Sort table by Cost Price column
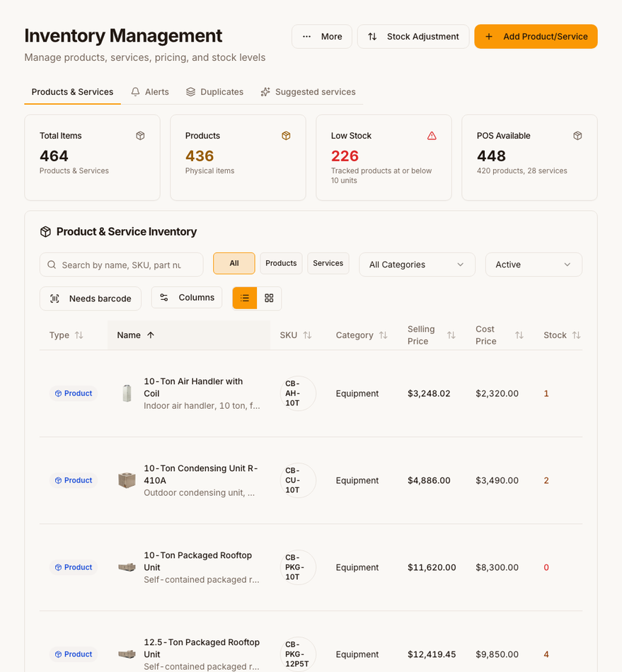622x672 pixels. 500,335
